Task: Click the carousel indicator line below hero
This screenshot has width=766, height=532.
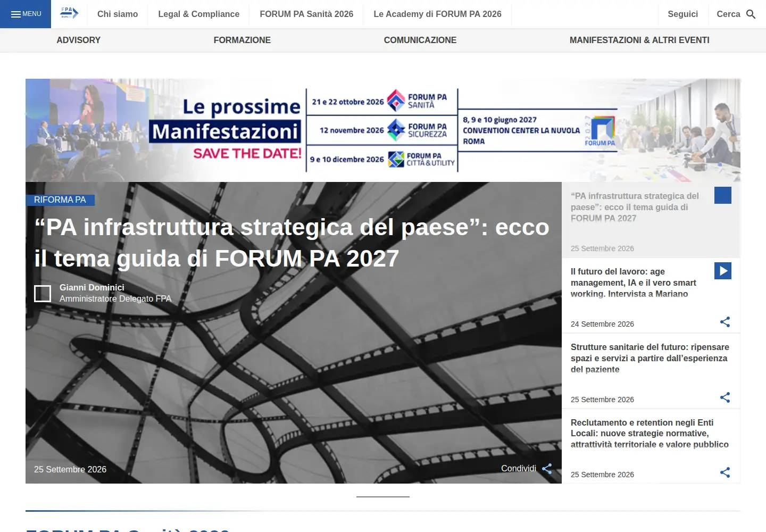Action: coord(383,497)
